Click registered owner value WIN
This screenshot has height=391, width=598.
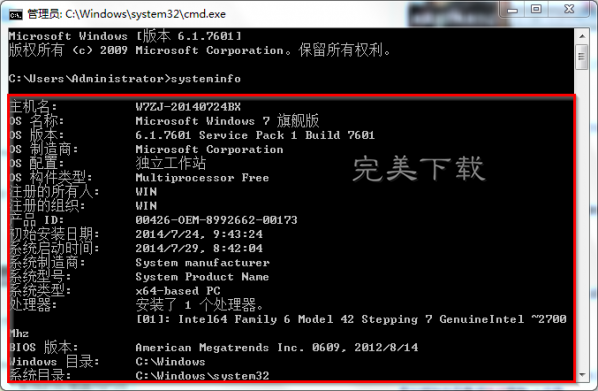[146, 191]
